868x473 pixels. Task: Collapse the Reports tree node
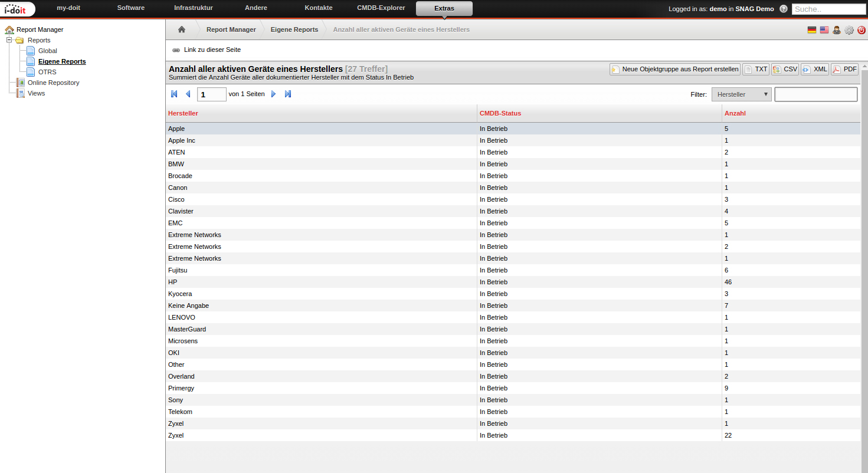pos(9,40)
